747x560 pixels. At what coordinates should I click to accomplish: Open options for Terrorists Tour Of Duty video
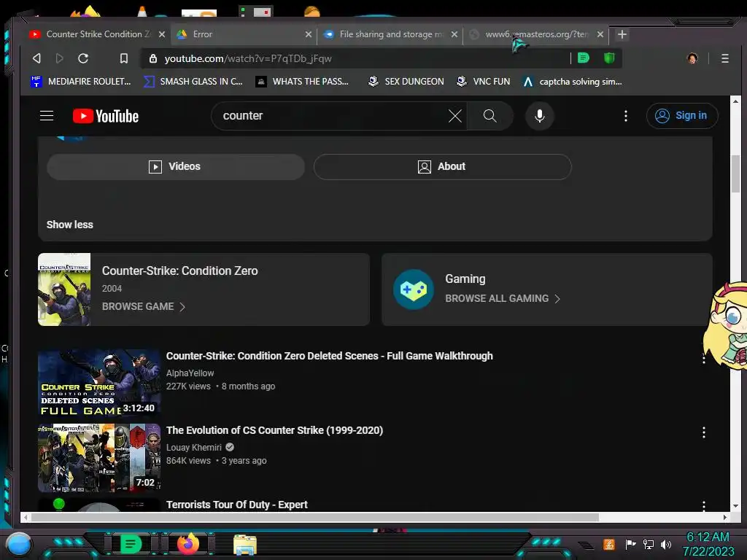tap(704, 506)
